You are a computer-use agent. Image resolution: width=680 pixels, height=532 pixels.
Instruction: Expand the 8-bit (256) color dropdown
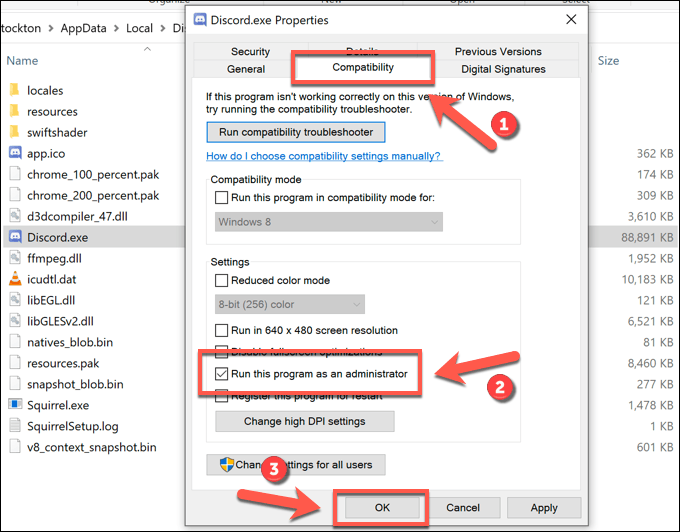click(x=290, y=304)
